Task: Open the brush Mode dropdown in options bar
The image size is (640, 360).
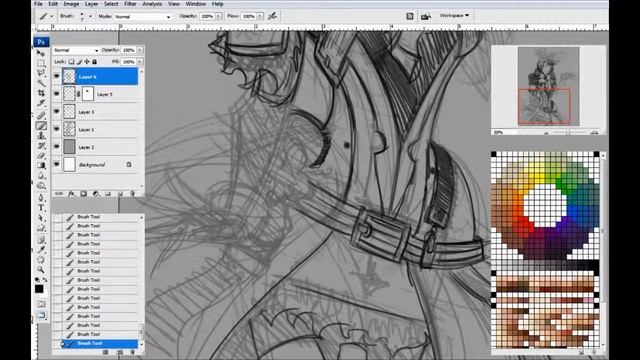Action: pyautogui.click(x=142, y=17)
